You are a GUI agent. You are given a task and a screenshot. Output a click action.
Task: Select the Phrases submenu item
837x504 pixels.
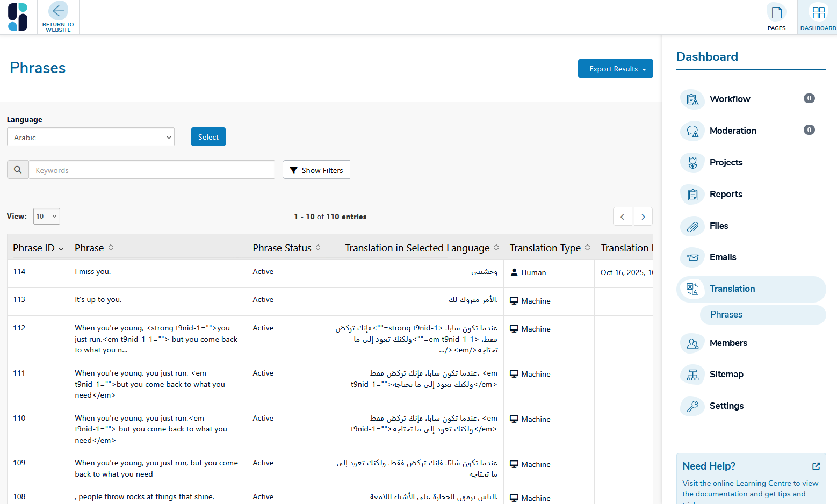726,315
